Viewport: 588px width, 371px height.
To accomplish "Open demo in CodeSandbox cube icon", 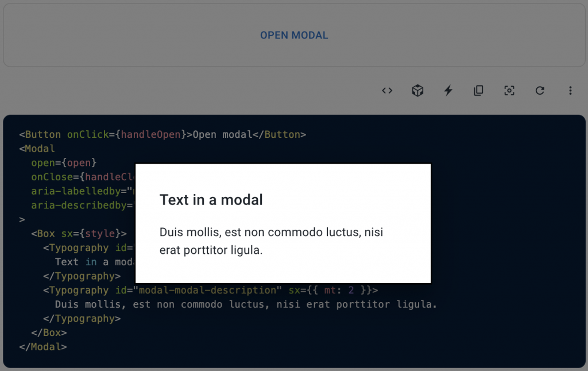I will (x=418, y=90).
